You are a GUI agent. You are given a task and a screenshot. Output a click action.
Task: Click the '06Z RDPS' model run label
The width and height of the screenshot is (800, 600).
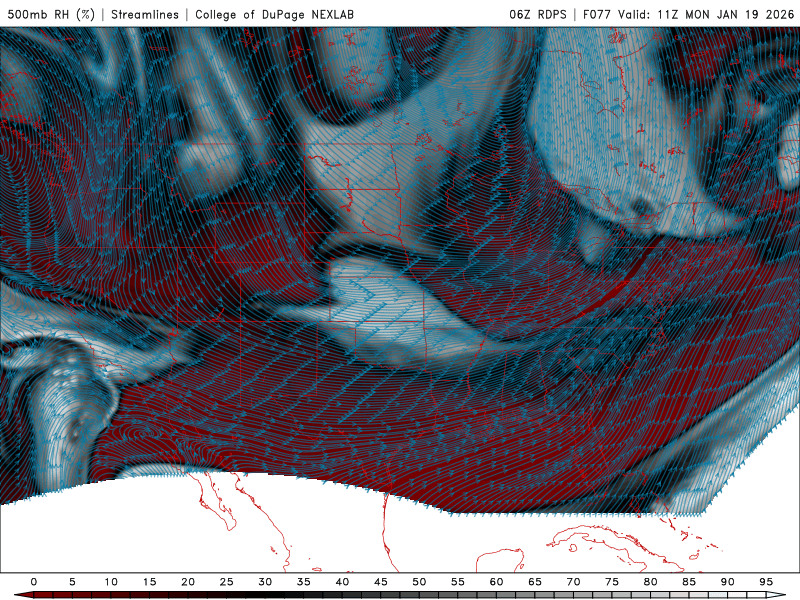[x=538, y=14]
